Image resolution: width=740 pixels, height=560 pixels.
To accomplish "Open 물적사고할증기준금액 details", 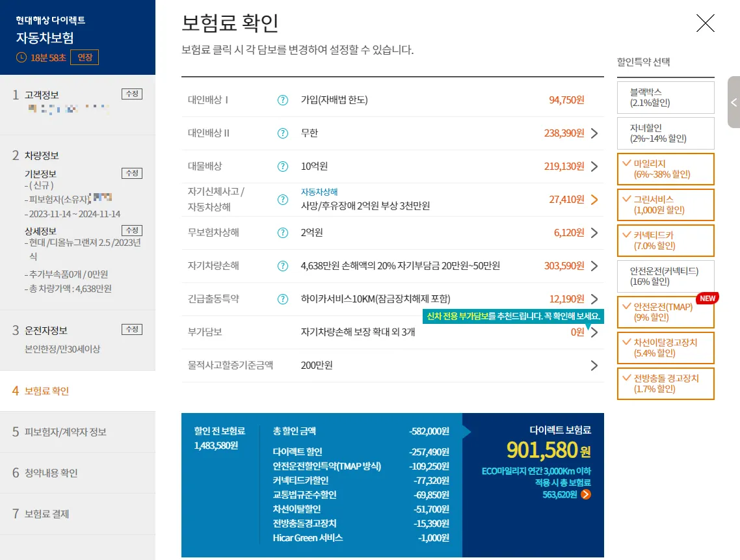I will point(594,365).
